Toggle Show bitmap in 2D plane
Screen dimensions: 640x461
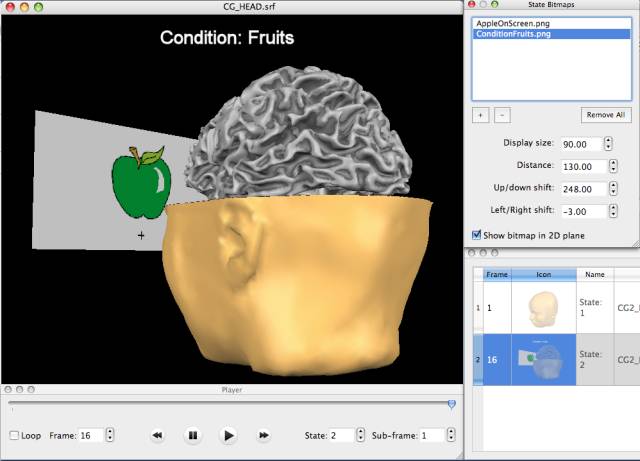pos(476,235)
